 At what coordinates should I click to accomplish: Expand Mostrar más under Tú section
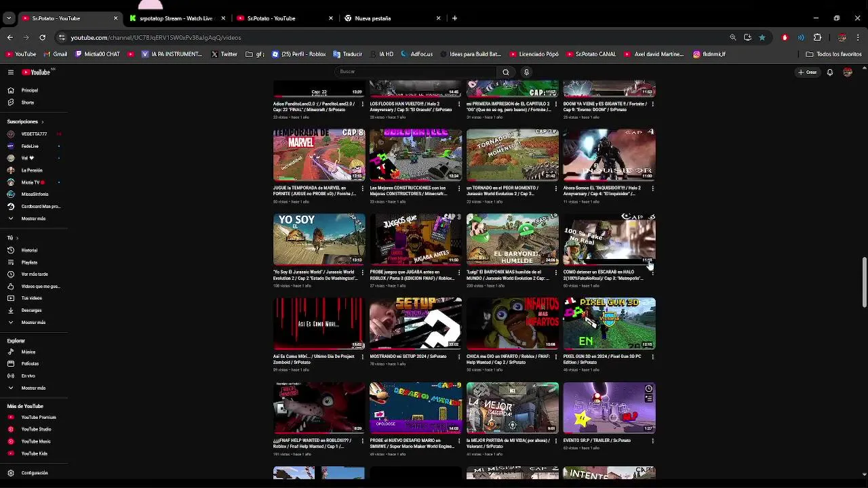pyautogui.click(x=33, y=322)
